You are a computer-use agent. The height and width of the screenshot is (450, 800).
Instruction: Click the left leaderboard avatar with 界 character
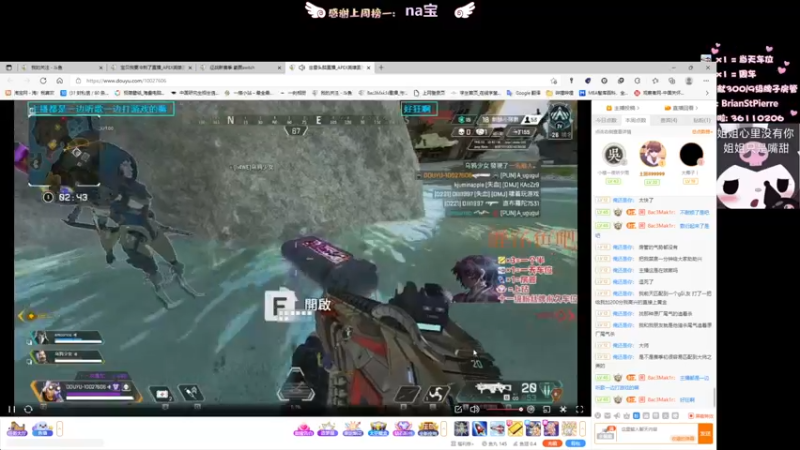(x=613, y=155)
